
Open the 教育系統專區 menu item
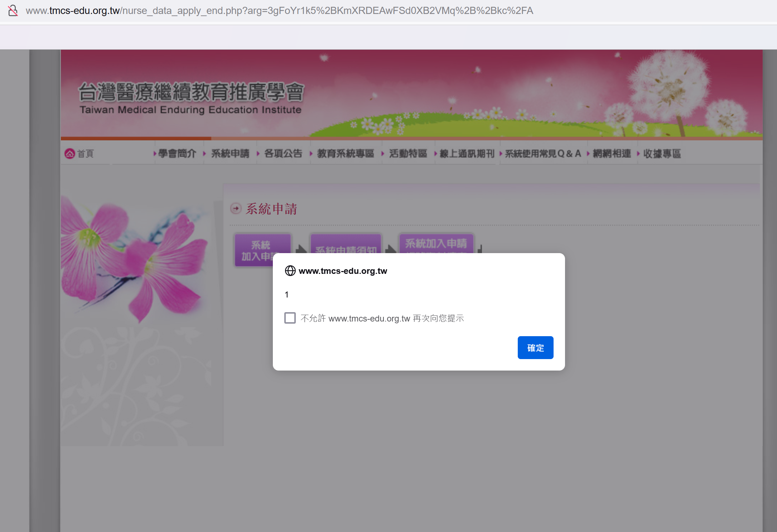tap(346, 154)
